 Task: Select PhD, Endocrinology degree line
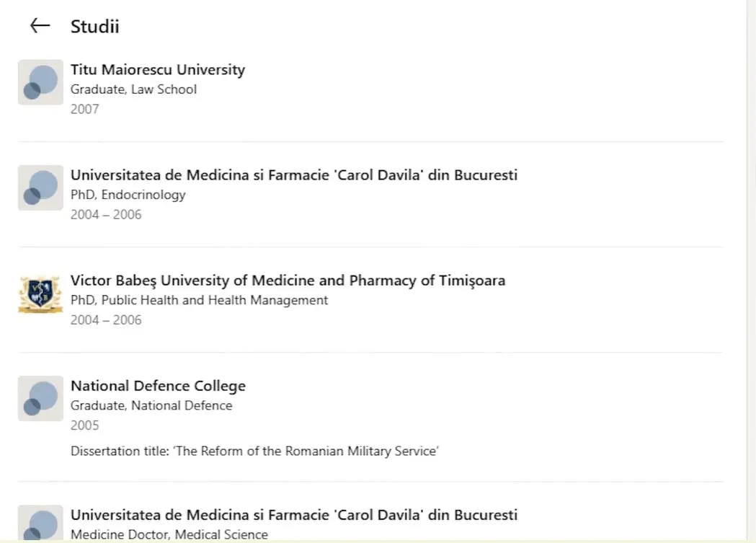tap(128, 195)
